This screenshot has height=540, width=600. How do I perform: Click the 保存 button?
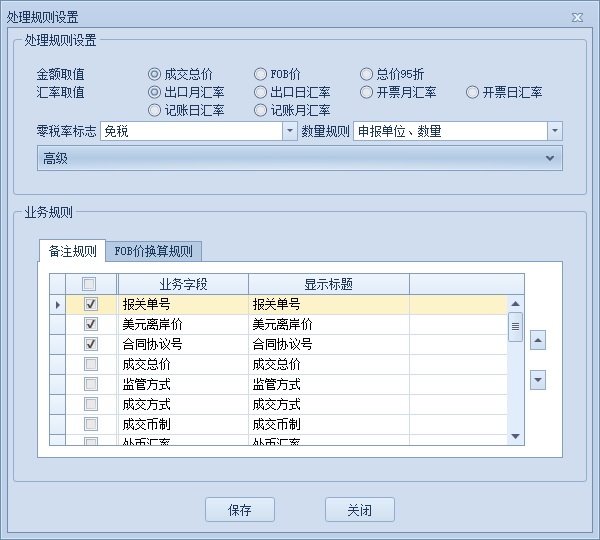pyautogui.click(x=240, y=510)
